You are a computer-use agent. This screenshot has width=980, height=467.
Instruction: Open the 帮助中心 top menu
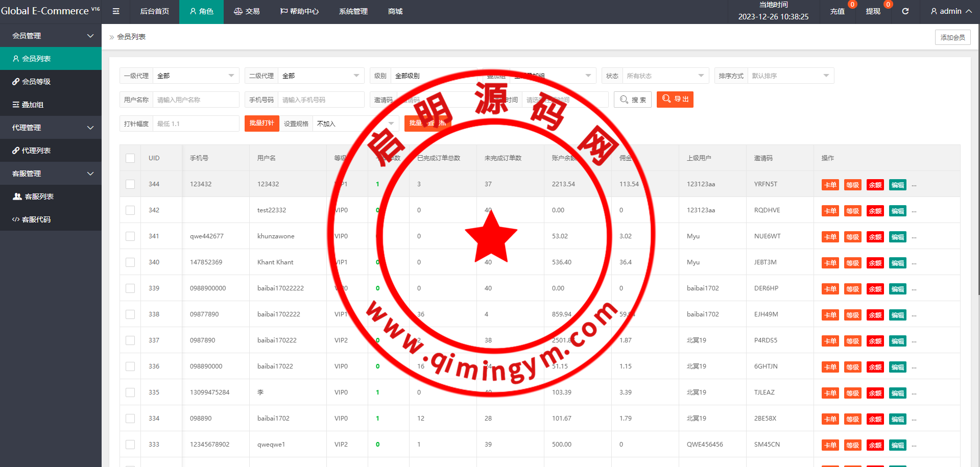[x=299, y=11]
